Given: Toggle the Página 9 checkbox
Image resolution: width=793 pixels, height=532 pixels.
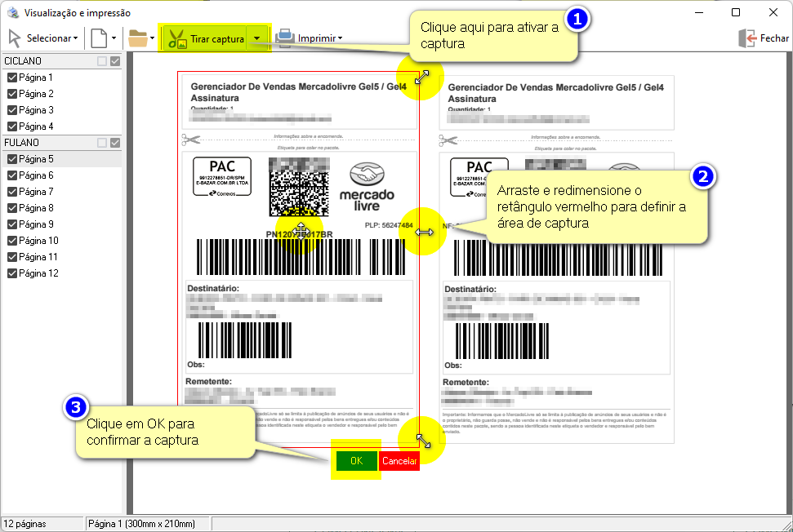Looking at the screenshot, I should (x=12, y=224).
